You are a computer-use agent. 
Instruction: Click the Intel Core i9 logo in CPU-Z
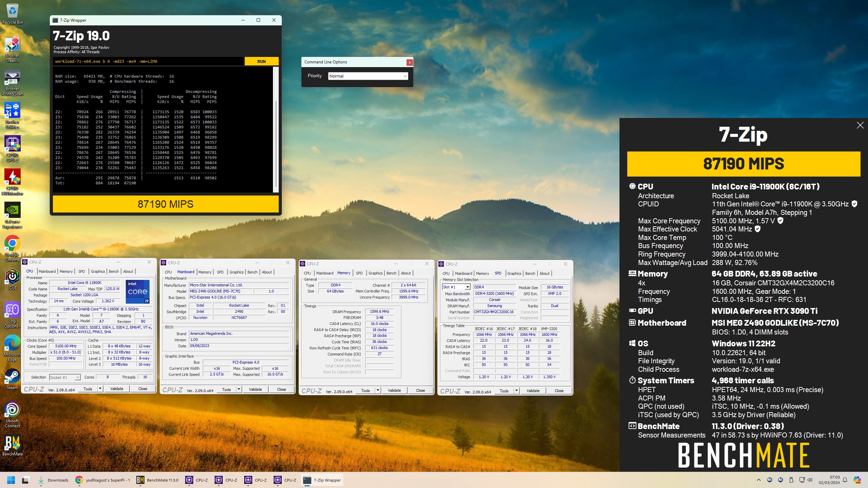(x=138, y=292)
